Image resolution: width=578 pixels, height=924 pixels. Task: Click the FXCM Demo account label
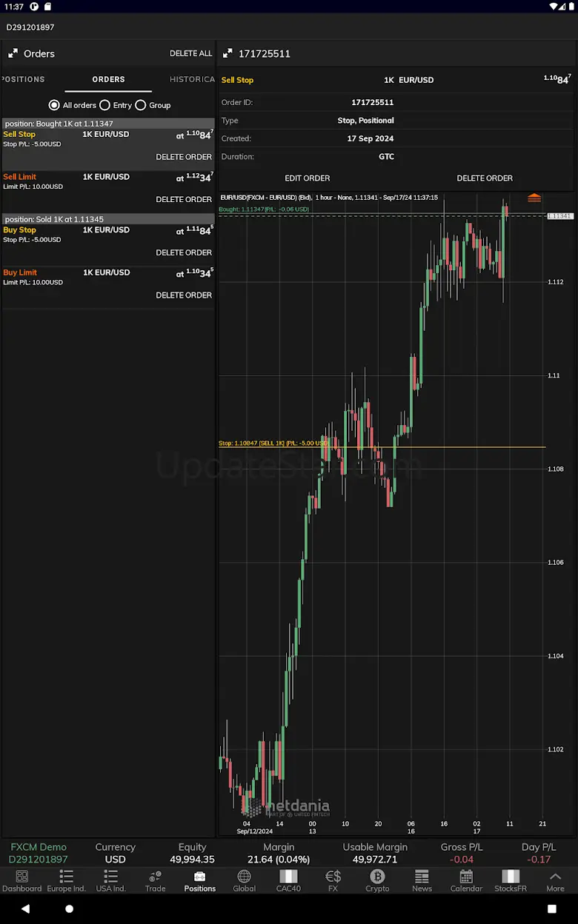(39, 847)
